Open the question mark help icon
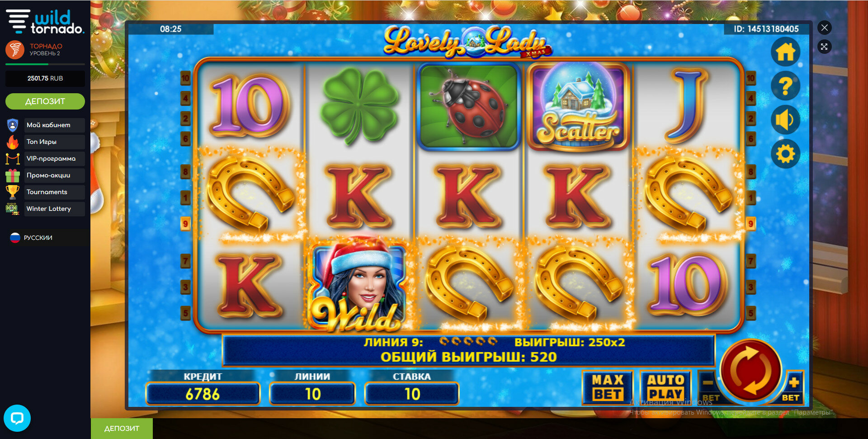The image size is (868, 439). tap(785, 86)
